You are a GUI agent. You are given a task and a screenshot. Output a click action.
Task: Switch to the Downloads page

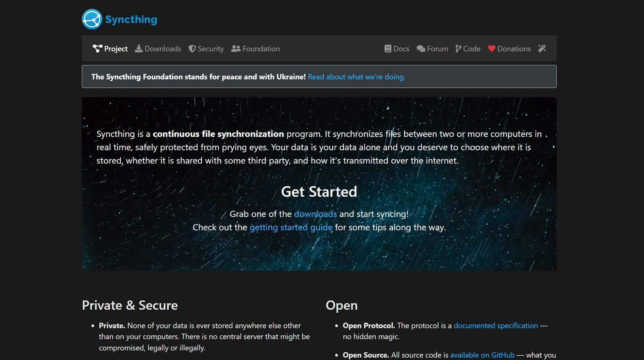[163, 49]
